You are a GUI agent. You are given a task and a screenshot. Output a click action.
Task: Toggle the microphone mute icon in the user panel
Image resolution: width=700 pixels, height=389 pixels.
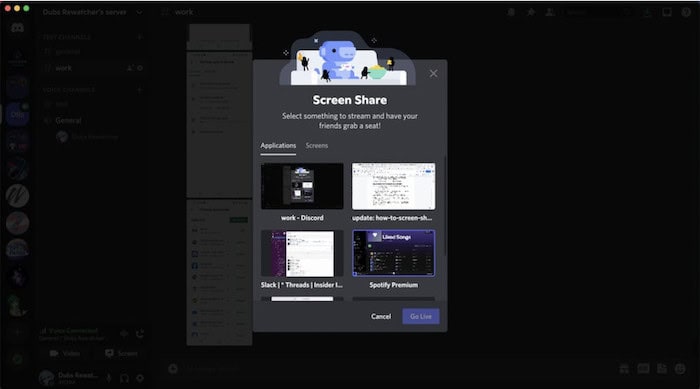point(108,378)
